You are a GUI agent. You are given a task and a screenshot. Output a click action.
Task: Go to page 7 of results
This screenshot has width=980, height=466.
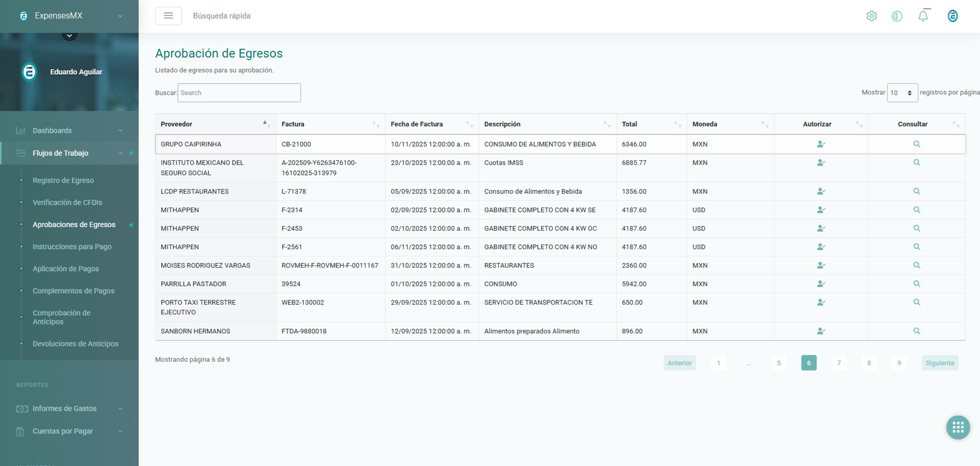[x=838, y=363]
